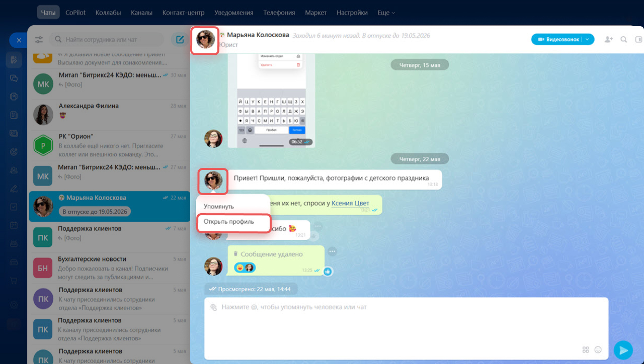Open the pen signing icon in the left sidebar
This screenshot has height=364, width=644.
coord(14,189)
